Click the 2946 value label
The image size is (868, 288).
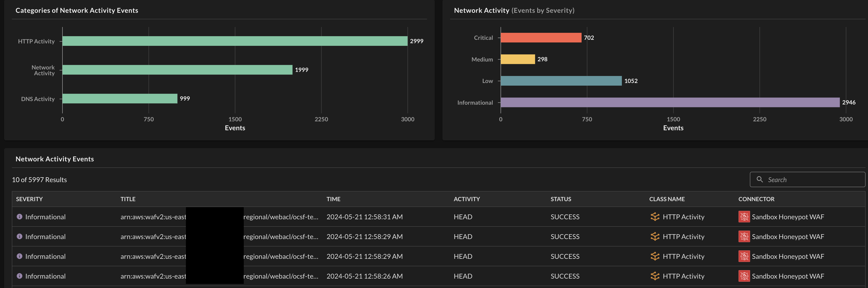point(848,102)
